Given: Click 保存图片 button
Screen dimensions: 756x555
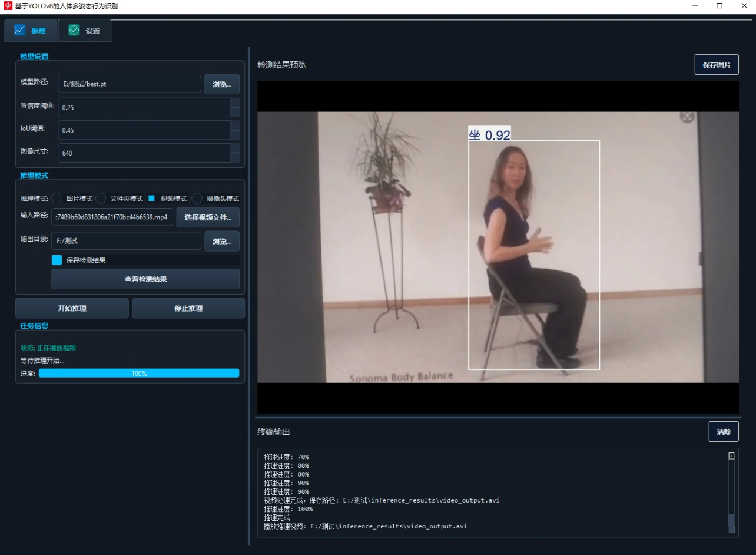Looking at the screenshot, I should pos(717,65).
